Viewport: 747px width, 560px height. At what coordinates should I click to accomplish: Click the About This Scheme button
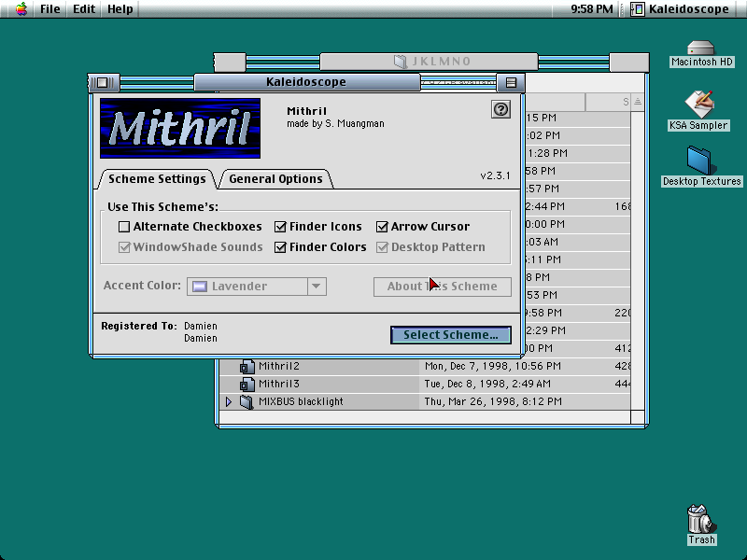[x=442, y=287]
